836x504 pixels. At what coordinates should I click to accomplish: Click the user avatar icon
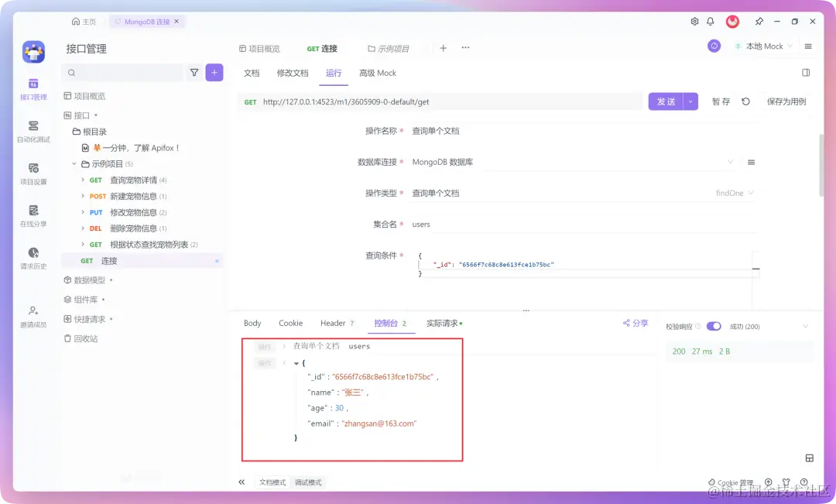pyautogui.click(x=732, y=22)
